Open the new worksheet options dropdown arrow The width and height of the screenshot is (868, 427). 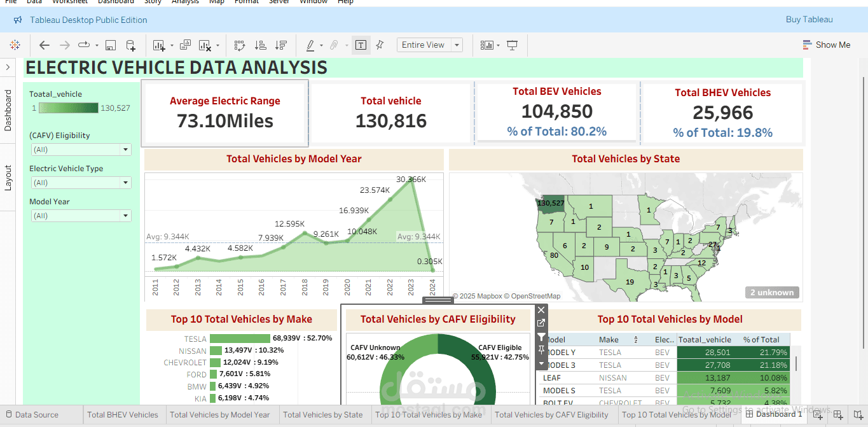click(x=172, y=46)
